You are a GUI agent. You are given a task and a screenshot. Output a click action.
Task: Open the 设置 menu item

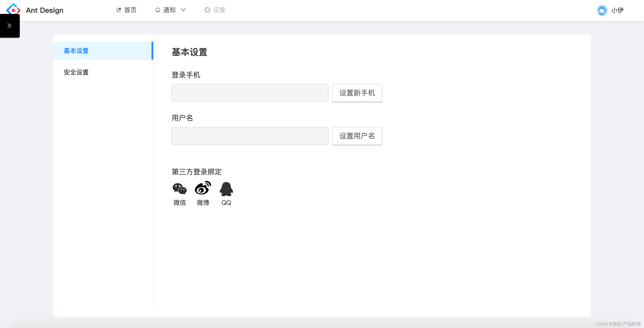[x=219, y=10]
